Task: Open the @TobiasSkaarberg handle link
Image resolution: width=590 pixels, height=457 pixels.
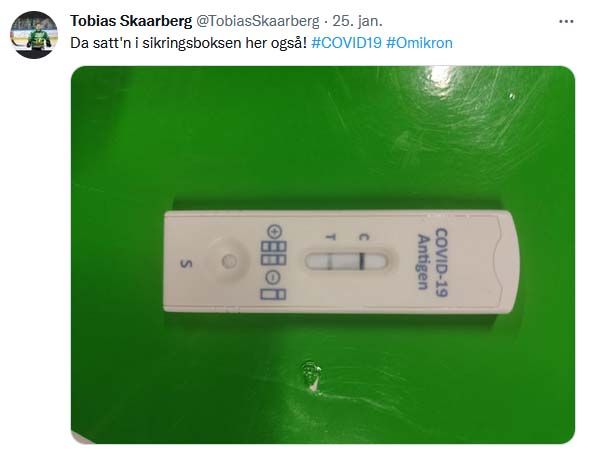Action: [258, 21]
